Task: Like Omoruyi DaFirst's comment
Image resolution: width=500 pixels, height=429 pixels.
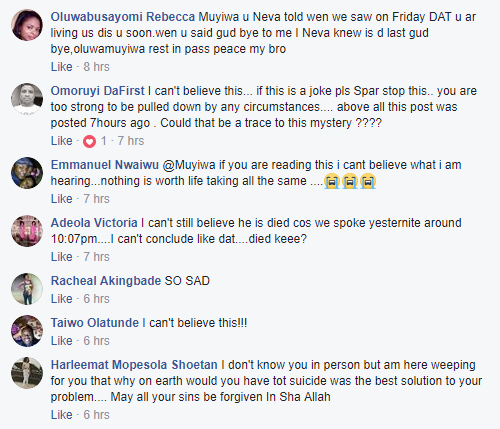Action: [61, 141]
